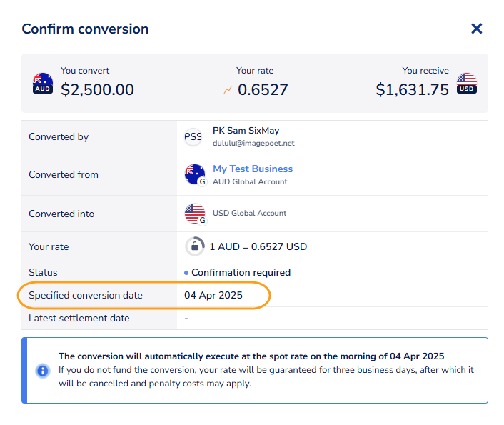
Task: Select the $2,500.00 convert amount
Action: [x=97, y=89]
